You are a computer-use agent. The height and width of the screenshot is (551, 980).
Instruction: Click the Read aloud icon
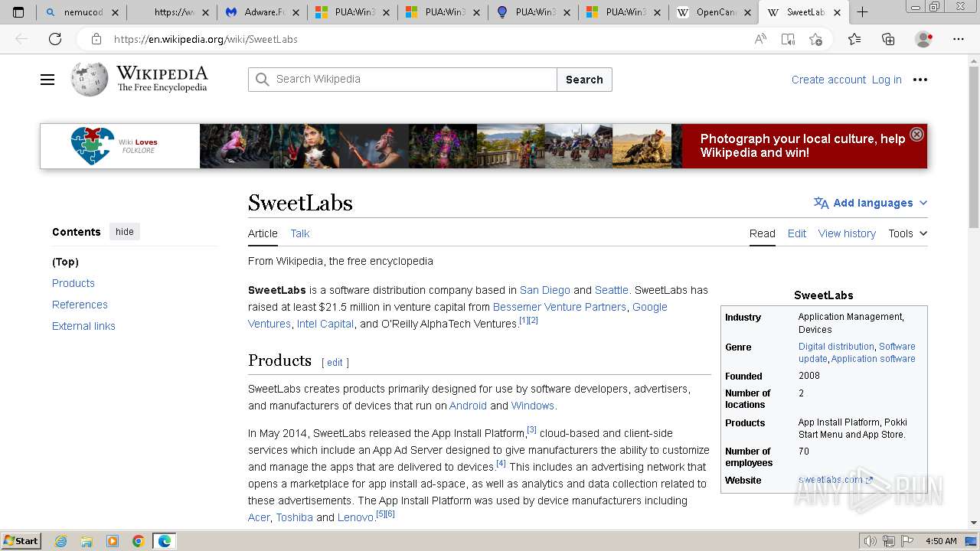tap(760, 39)
